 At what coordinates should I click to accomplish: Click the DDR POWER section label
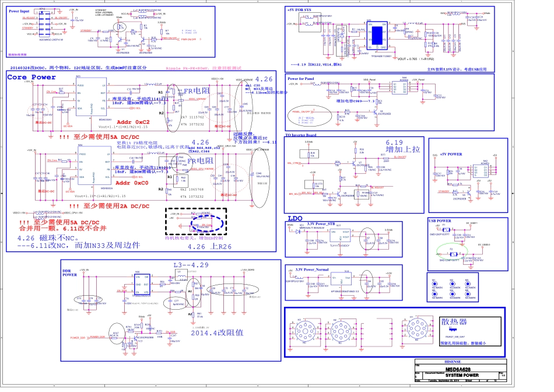(x=70, y=273)
